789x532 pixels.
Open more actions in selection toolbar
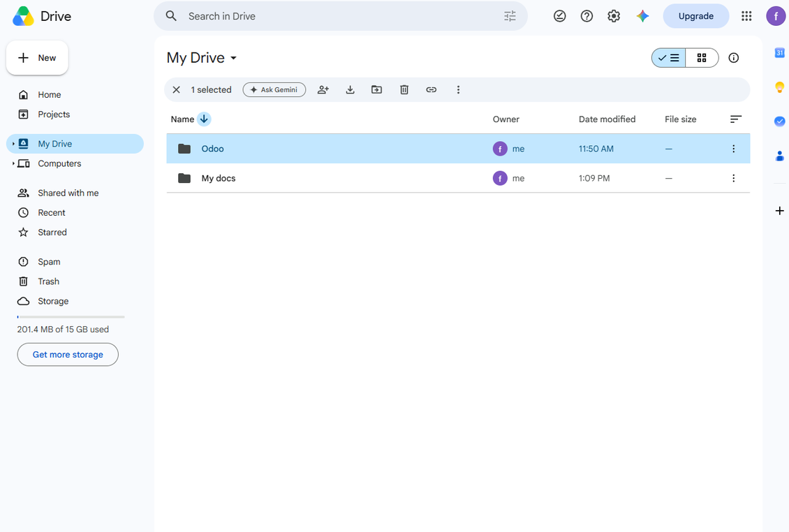pyautogui.click(x=458, y=89)
